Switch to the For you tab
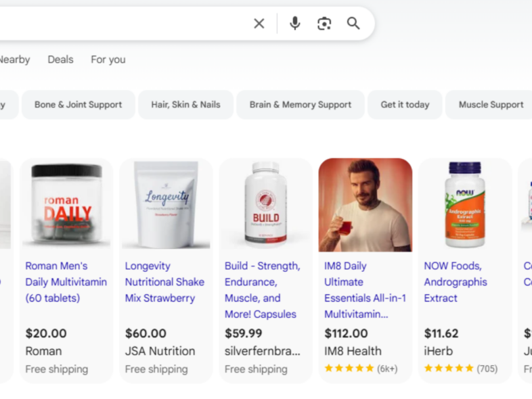The image size is (532, 399). [x=108, y=60]
